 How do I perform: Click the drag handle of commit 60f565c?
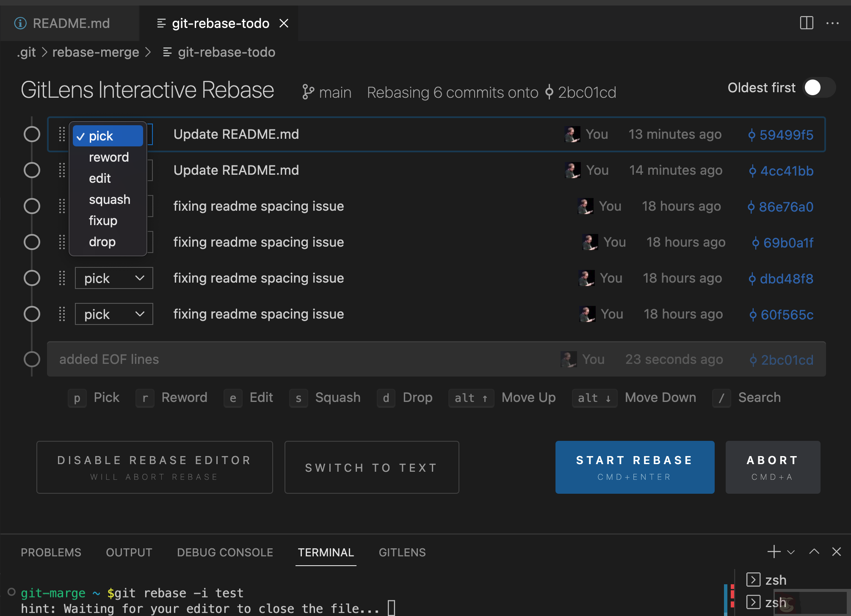click(62, 314)
